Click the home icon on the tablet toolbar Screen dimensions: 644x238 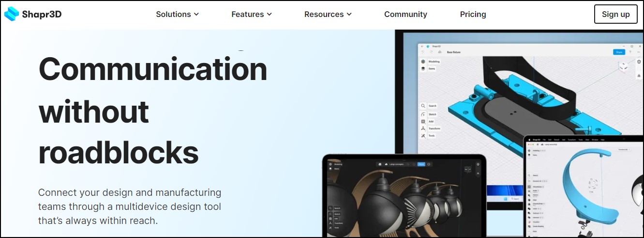(x=380, y=164)
